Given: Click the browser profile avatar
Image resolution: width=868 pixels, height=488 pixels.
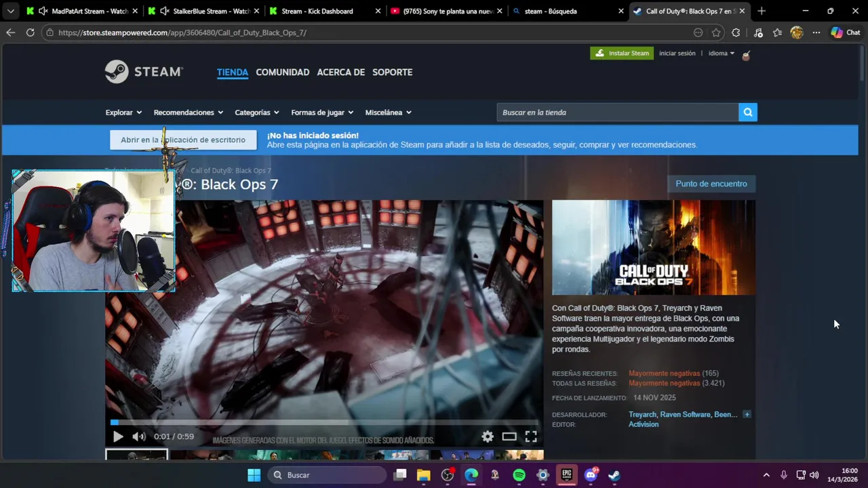Looking at the screenshot, I should tap(797, 33).
